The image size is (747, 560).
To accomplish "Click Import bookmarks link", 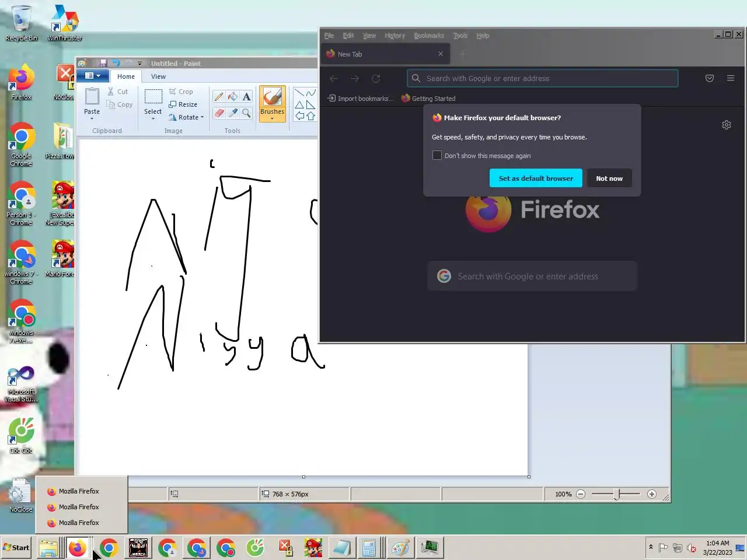I will pyautogui.click(x=361, y=99).
